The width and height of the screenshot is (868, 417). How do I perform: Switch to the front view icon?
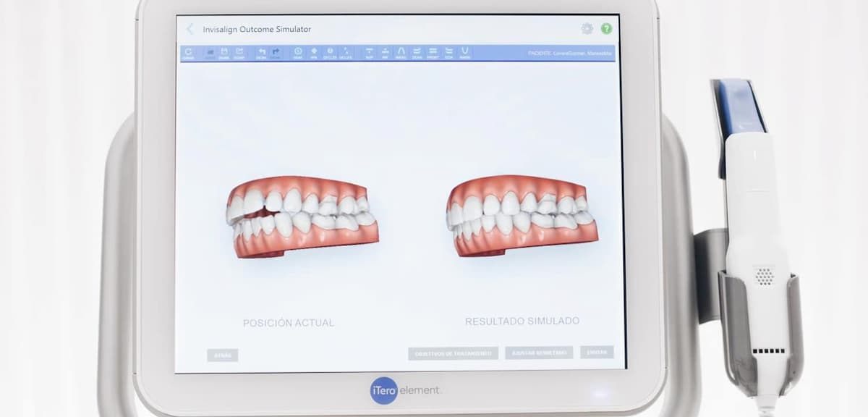click(433, 53)
